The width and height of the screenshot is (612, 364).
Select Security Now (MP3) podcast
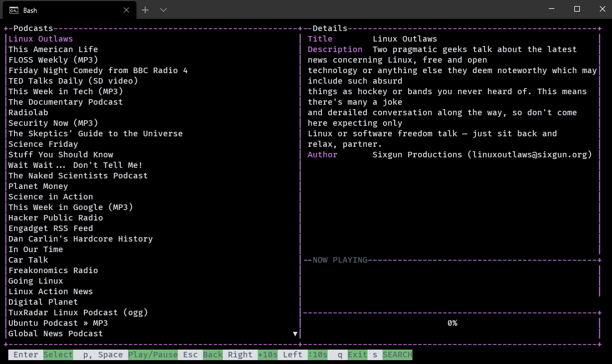pos(53,123)
